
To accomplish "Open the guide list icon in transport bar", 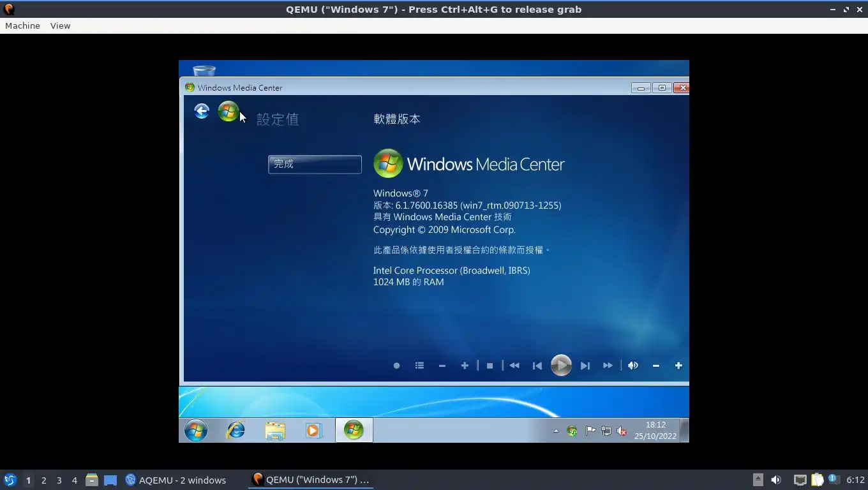I will pyautogui.click(x=419, y=366).
